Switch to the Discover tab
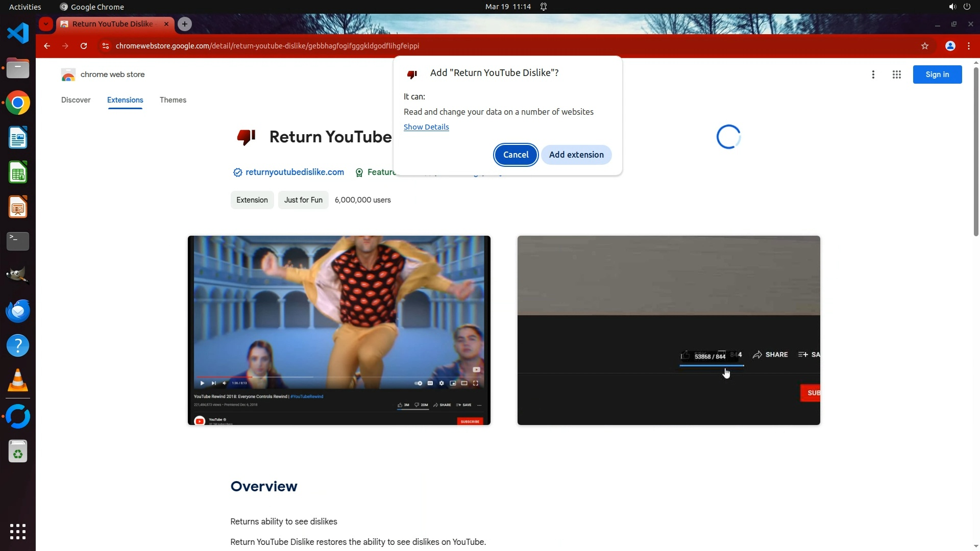The image size is (980, 551). tap(76, 100)
